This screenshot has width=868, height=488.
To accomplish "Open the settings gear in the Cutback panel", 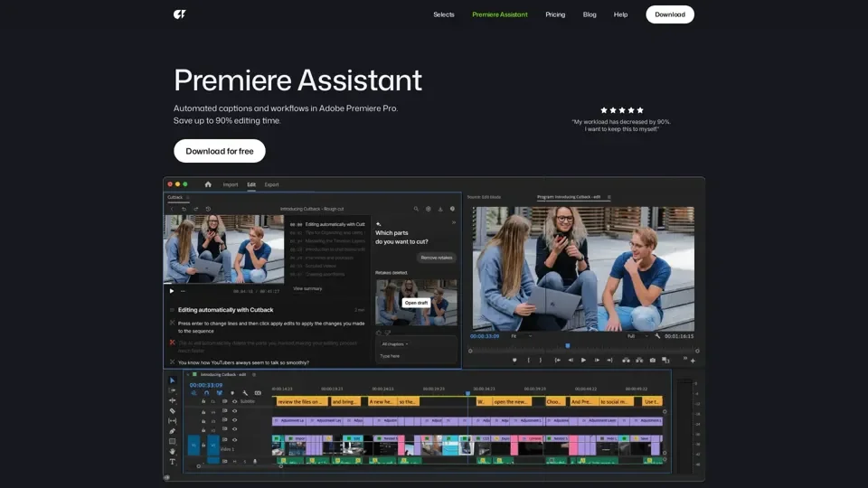I will pos(428,209).
